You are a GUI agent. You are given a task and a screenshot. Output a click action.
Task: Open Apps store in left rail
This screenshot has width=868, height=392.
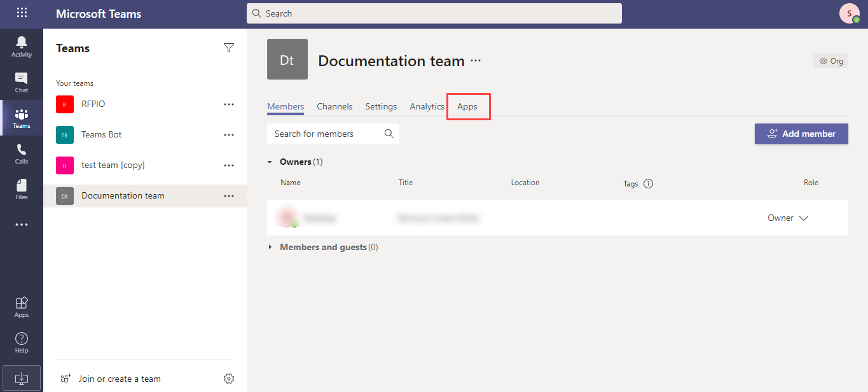(22, 307)
